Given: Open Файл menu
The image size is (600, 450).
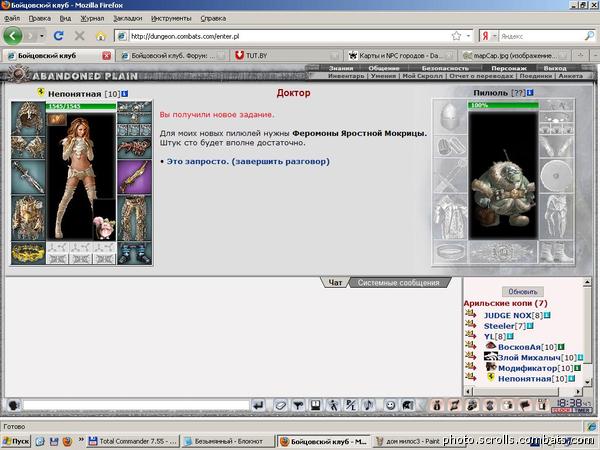Looking at the screenshot, I should [x=12, y=18].
